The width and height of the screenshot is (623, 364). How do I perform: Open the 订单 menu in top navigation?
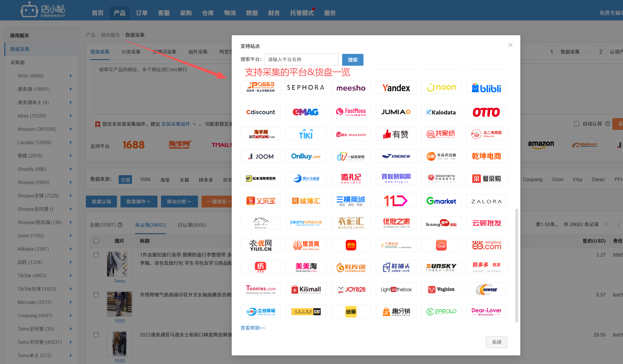(x=142, y=13)
